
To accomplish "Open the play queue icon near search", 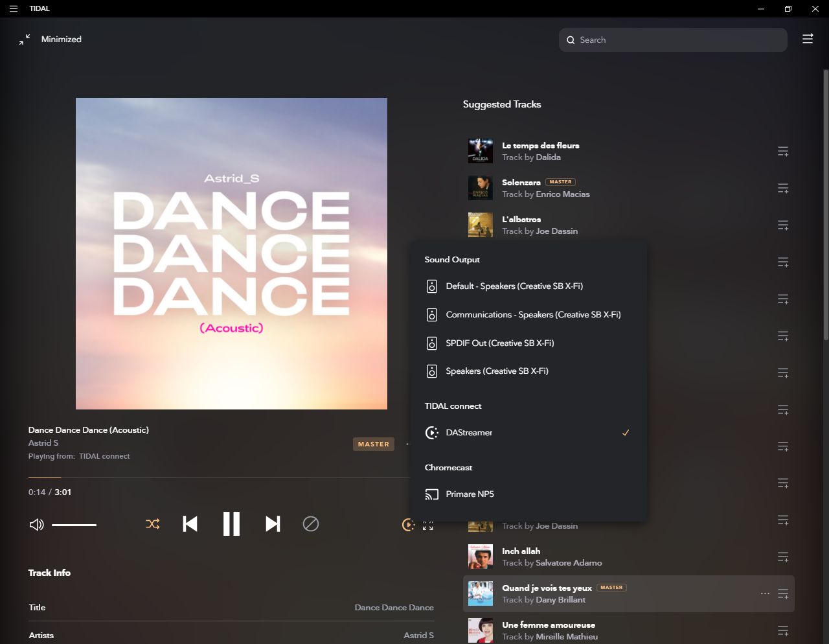I will tap(808, 39).
